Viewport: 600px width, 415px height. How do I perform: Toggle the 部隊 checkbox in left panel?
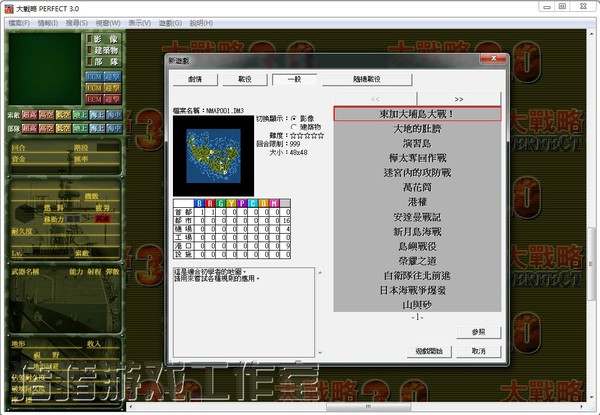point(90,60)
